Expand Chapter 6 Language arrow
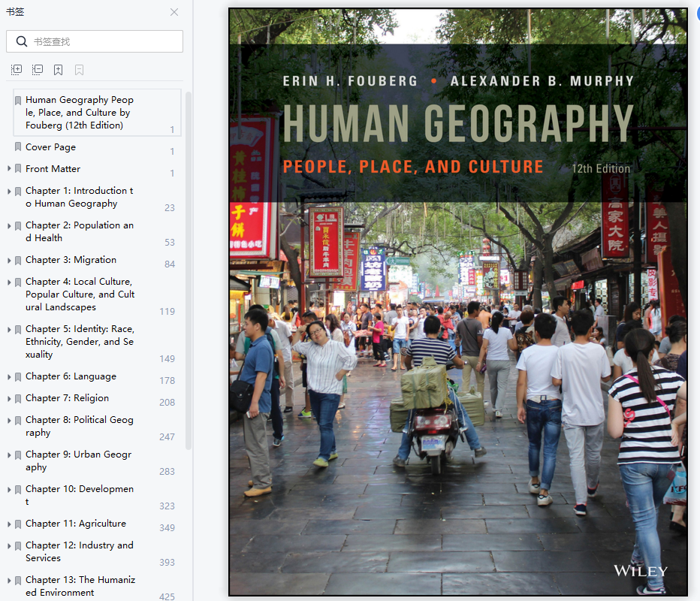Viewport: 700px width, 601px height. click(x=9, y=377)
